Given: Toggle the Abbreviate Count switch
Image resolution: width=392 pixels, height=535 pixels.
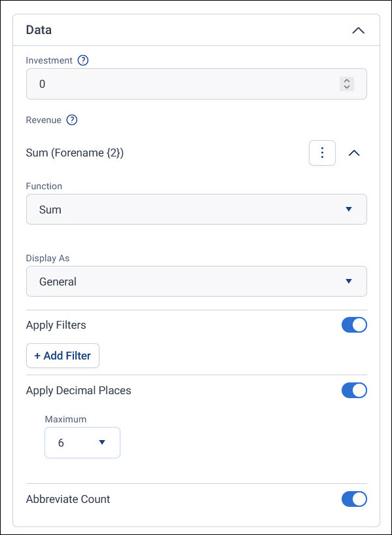Looking at the screenshot, I should tap(354, 499).
